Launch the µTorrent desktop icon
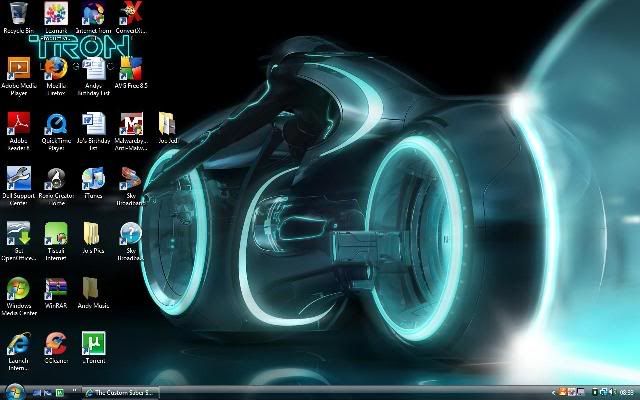640x400 pixels. (x=93, y=345)
